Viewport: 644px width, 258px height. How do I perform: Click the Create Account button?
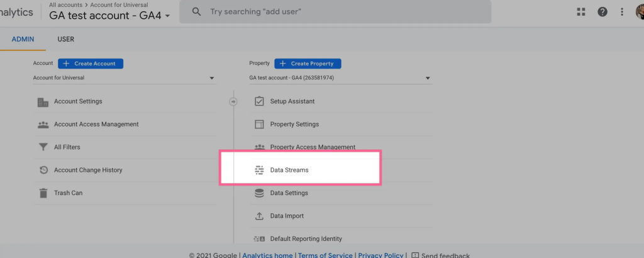pos(91,64)
